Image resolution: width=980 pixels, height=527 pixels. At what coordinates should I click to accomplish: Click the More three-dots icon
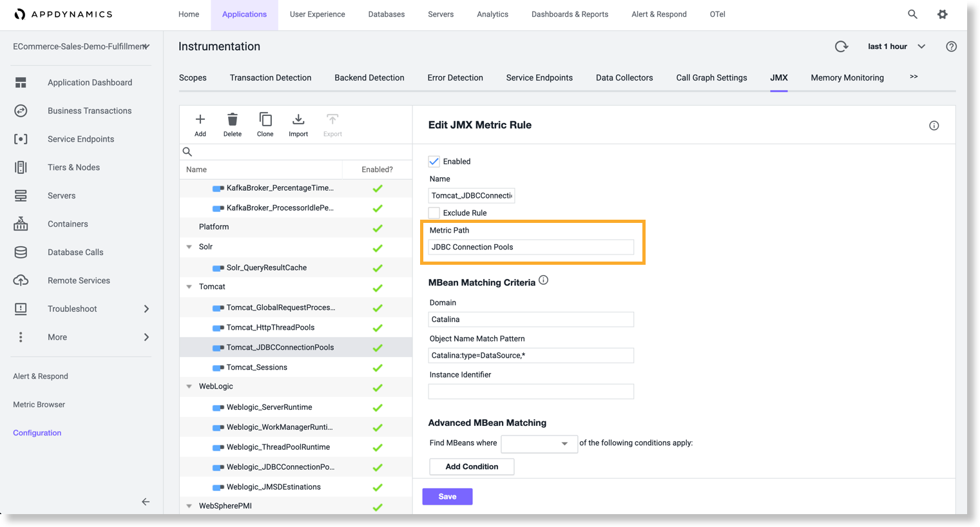[21, 338]
